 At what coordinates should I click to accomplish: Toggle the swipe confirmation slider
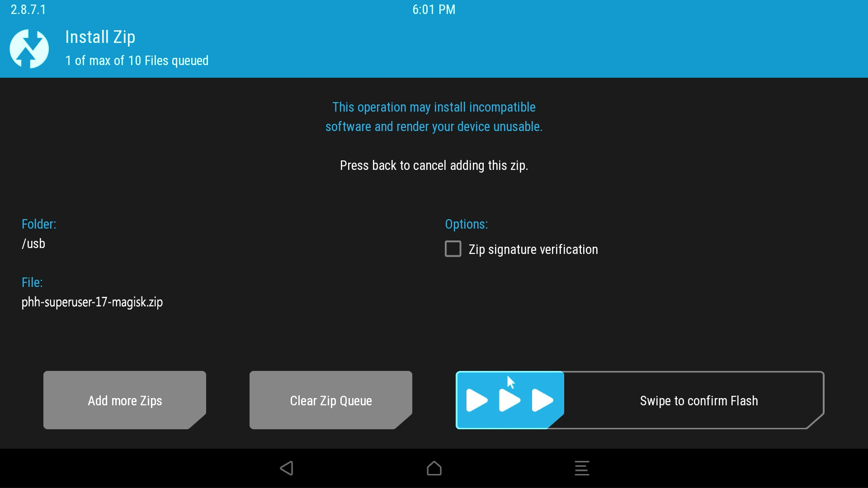coord(509,400)
